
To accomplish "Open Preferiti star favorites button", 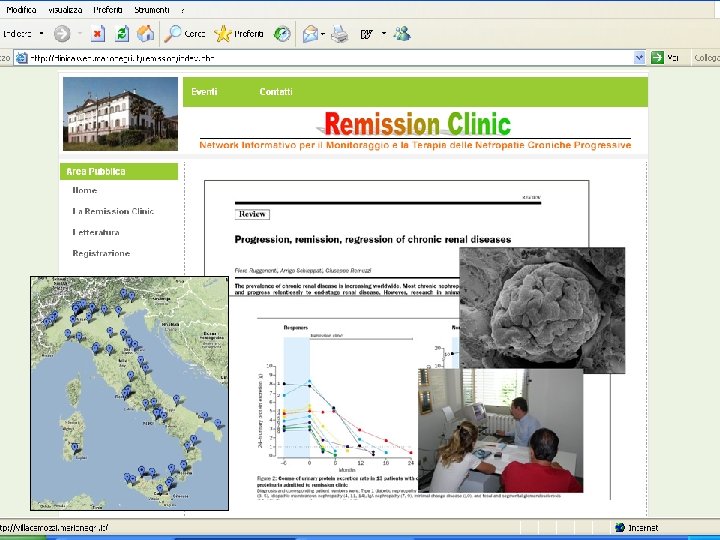I will (x=239, y=34).
